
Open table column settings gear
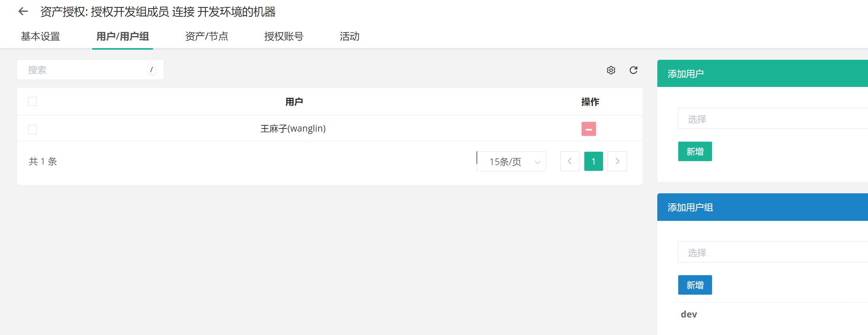[x=611, y=70]
